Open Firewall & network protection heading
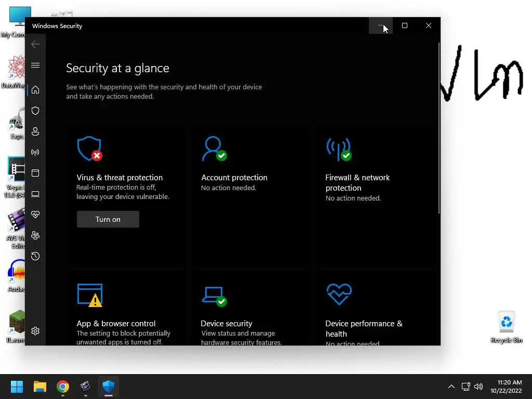The height and width of the screenshot is (399, 532). click(x=357, y=182)
